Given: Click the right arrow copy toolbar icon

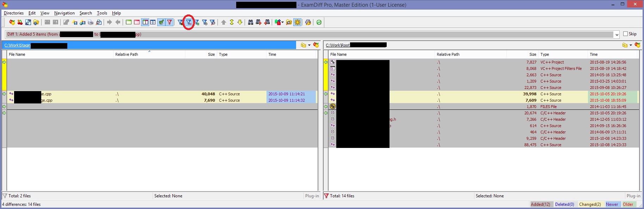Looking at the screenshot, I should point(110,22).
